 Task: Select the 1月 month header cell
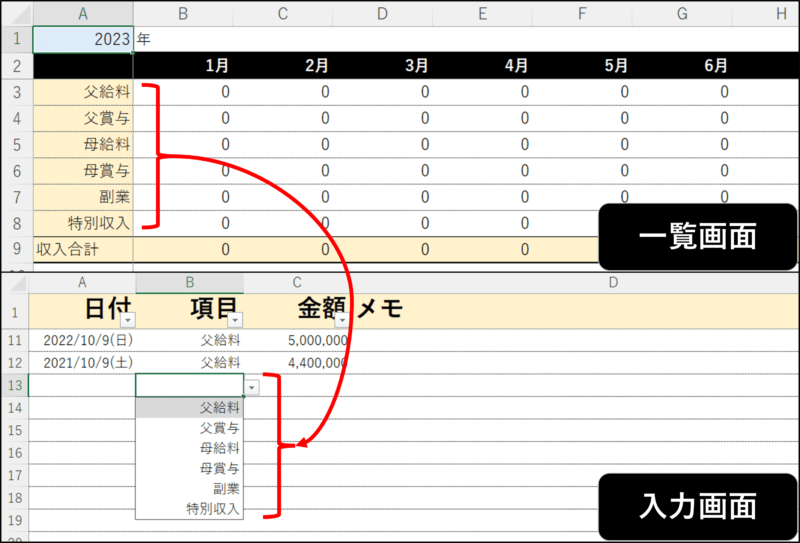coord(183,66)
